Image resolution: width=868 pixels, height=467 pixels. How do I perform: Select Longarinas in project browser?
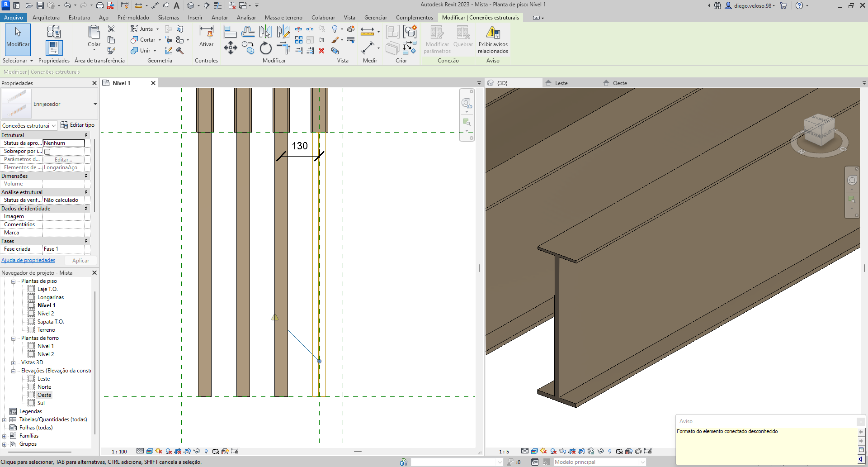pyautogui.click(x=51, y=297)
